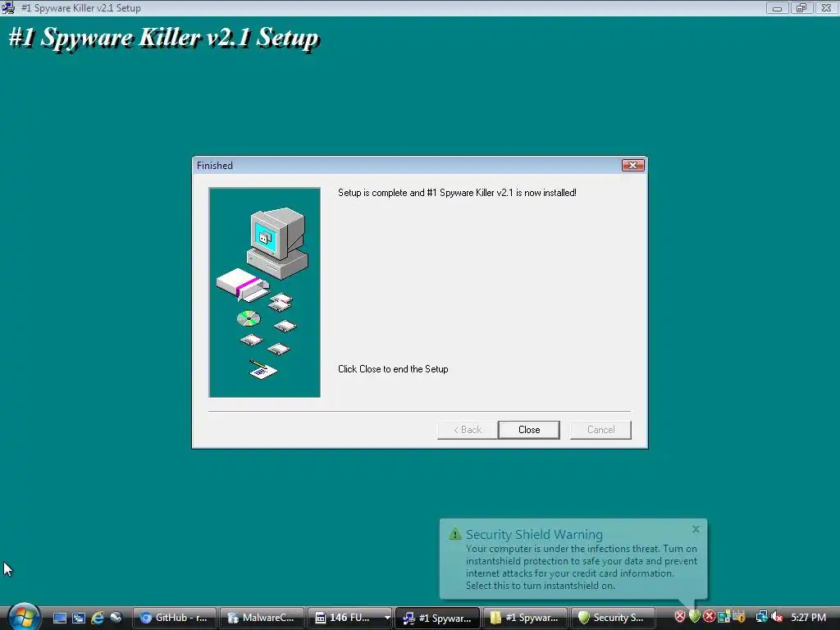Viewport: 840px width, 630px height.
Task: Click the muted volume tray icon
Action: pos(777,617)
